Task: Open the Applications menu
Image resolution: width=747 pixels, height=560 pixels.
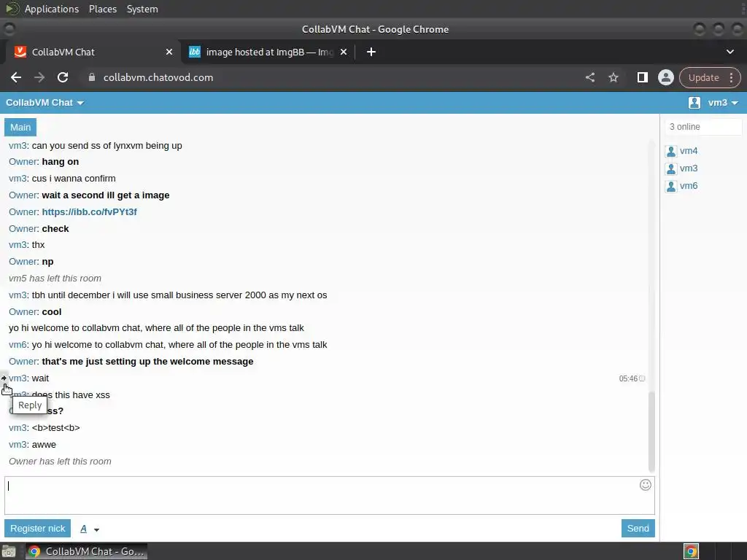Action: pos(52,9)
